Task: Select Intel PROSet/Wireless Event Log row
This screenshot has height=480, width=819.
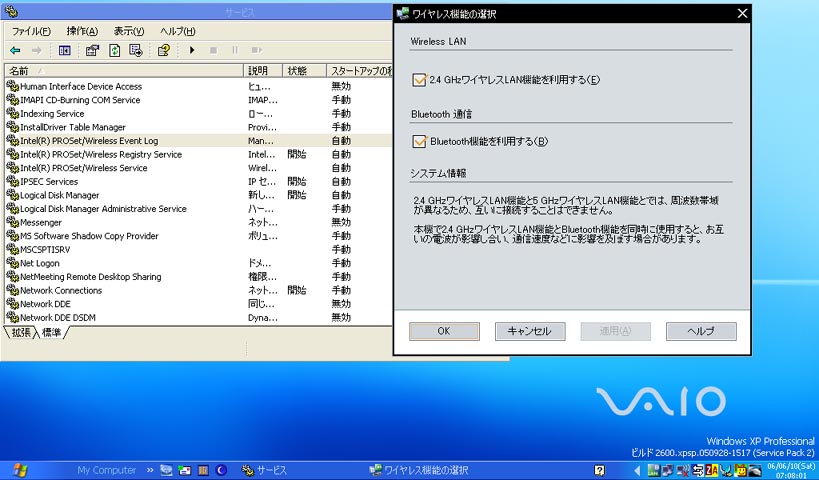Action: [x=198, y=141]
